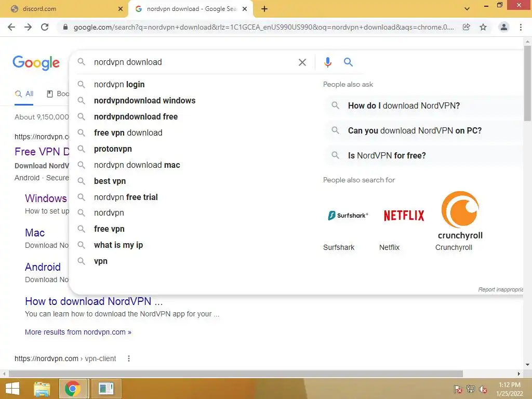532x399 pixels.
Task: Share this page icon in address bar
Action: coord(467,27)
